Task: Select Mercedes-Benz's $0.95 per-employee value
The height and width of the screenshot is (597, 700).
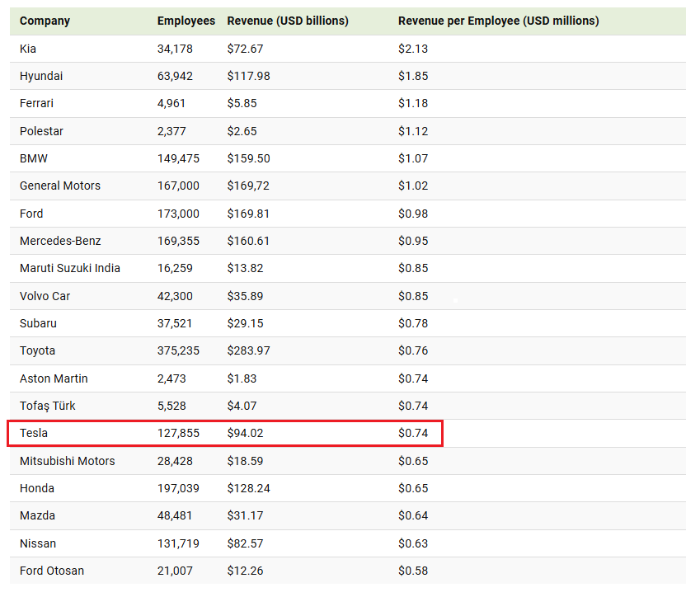Action: click(x=413, y=241)
